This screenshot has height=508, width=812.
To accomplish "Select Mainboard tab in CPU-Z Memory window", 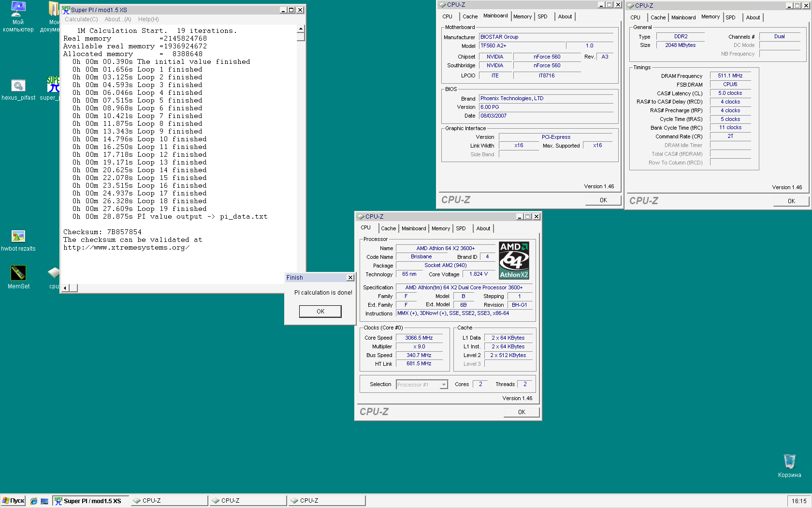I will 683,17.
